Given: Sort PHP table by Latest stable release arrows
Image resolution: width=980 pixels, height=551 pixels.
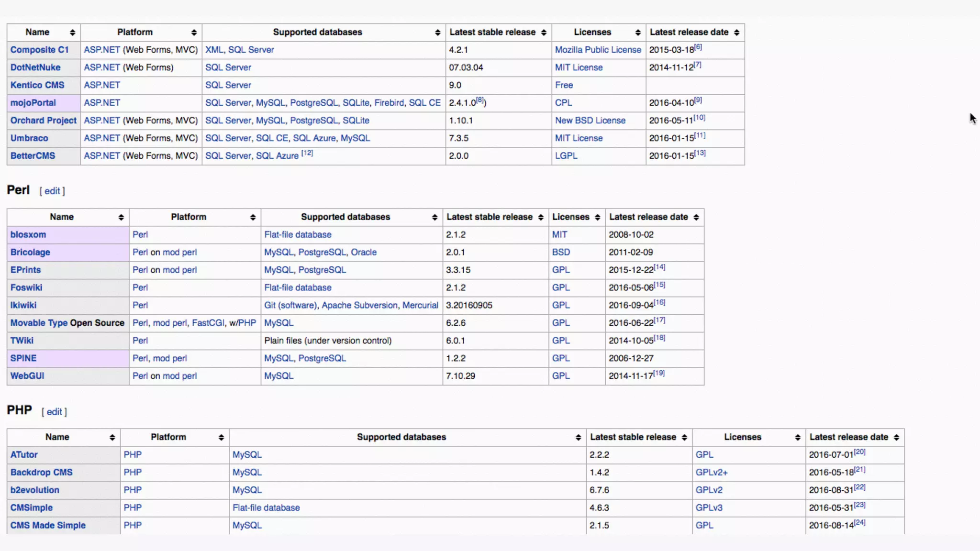Looking at the screenshot, I should pos(684,437).
